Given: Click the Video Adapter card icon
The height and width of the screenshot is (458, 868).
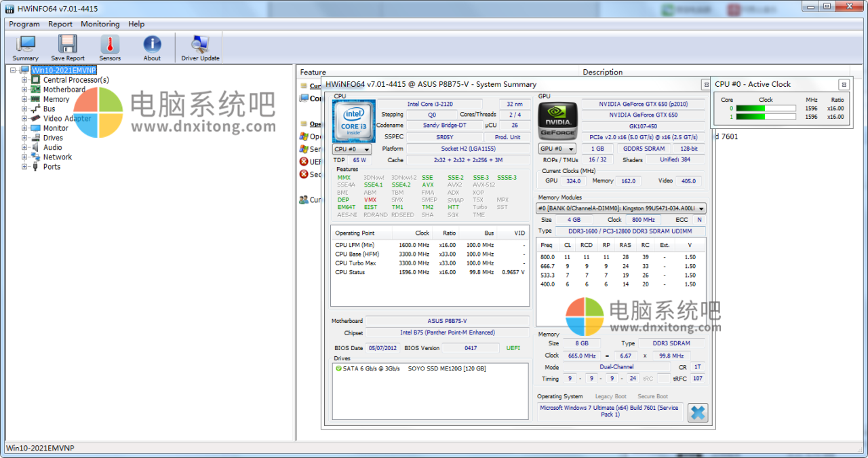Looking at the screenshot, I should [x=36, y=118].
